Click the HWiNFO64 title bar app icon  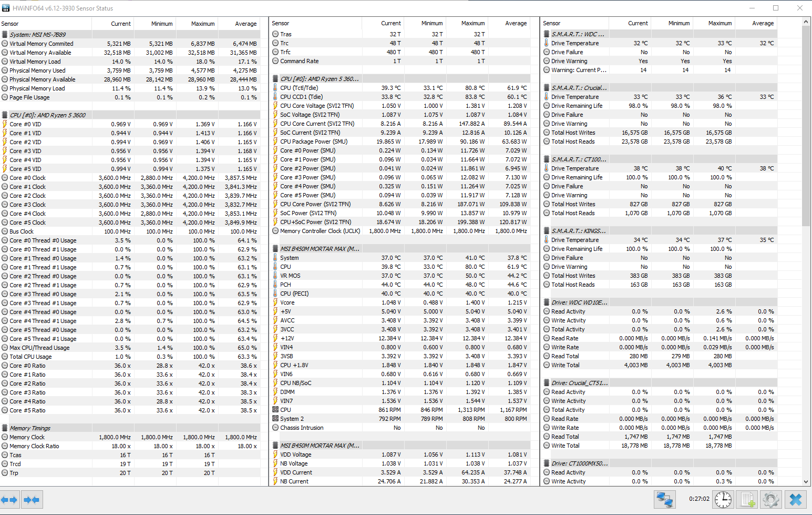[x=6, y=8]
